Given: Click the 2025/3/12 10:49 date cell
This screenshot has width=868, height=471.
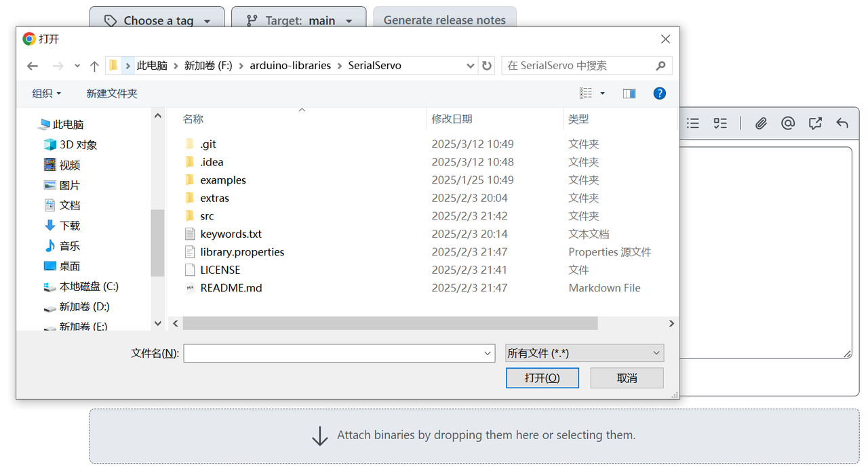Looking at the screenshot, I should [x=473, y=144].
